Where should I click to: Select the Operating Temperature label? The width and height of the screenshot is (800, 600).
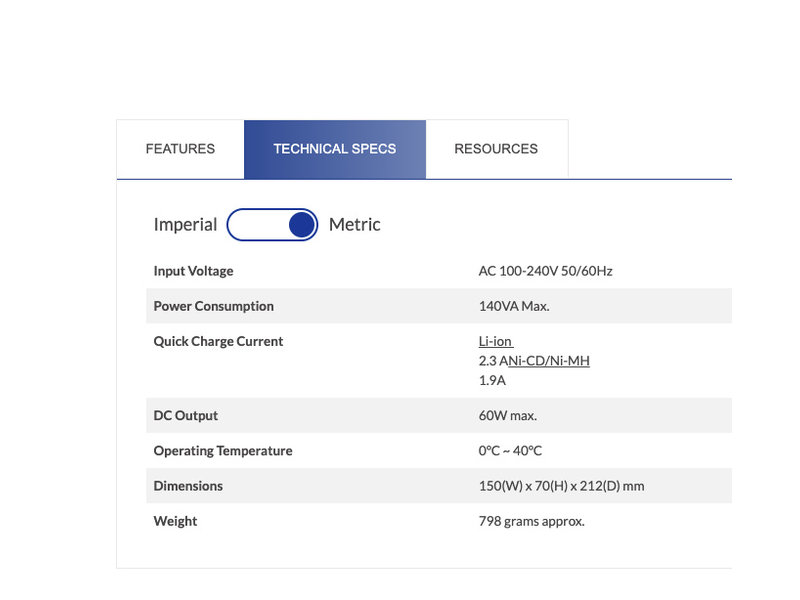tap(223, 451)
